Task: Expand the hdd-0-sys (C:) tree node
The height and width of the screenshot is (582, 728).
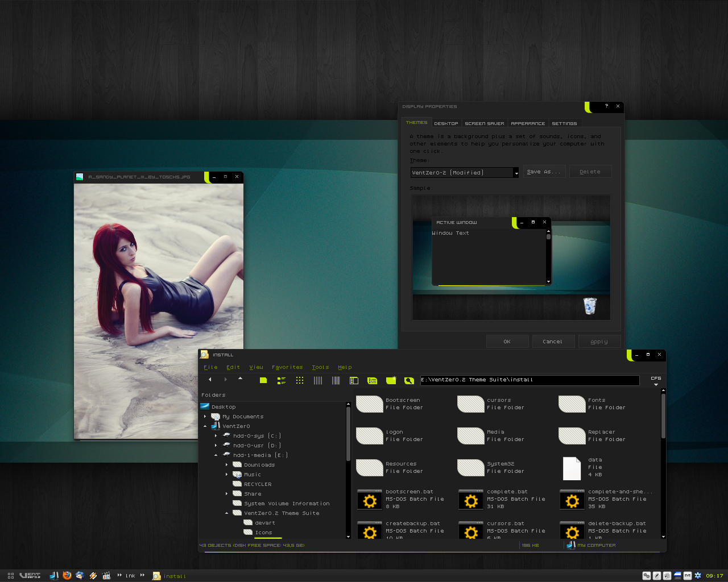Action: 216,436
